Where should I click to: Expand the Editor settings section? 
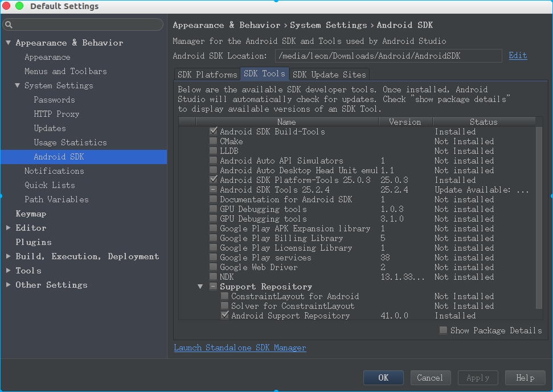(7, 228)
